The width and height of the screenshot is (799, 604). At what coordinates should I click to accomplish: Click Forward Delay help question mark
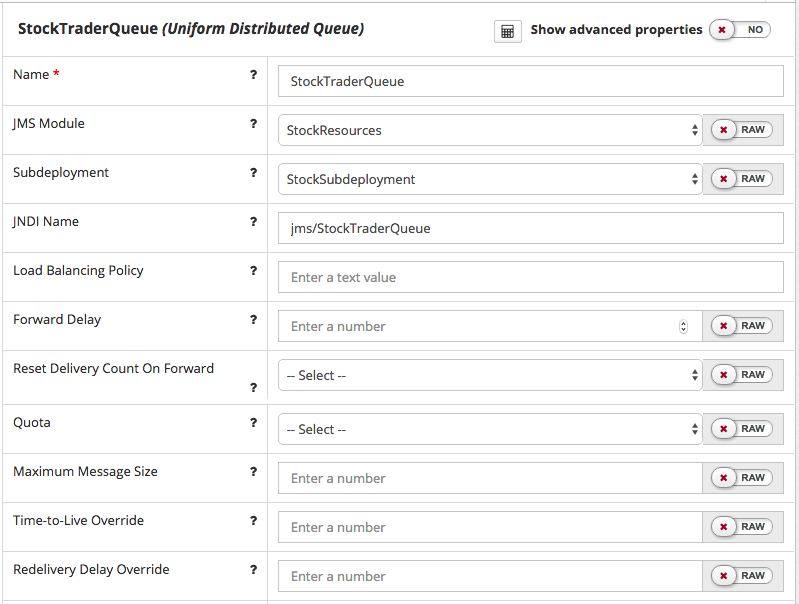253,320
